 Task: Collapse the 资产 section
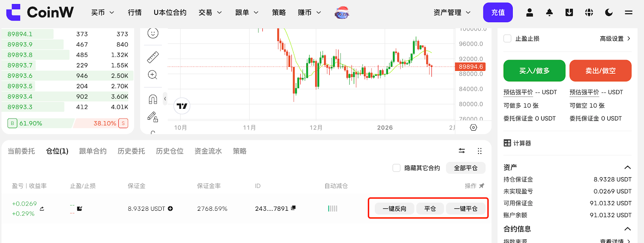tap(627, 167)
